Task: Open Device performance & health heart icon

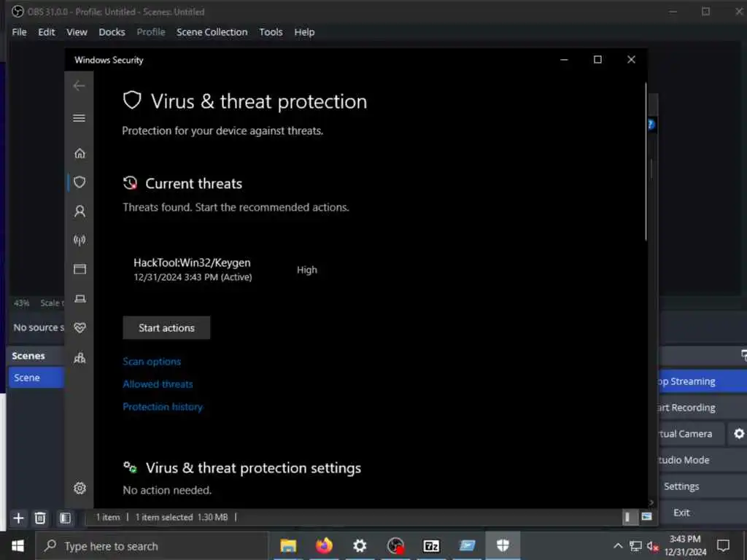Action: pyautogui.click(x=80, y=327)
